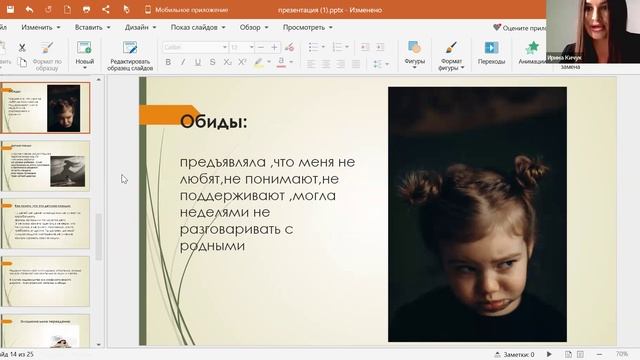
Task: Click the Обиды: slide title
Action: tap(213, 122)
